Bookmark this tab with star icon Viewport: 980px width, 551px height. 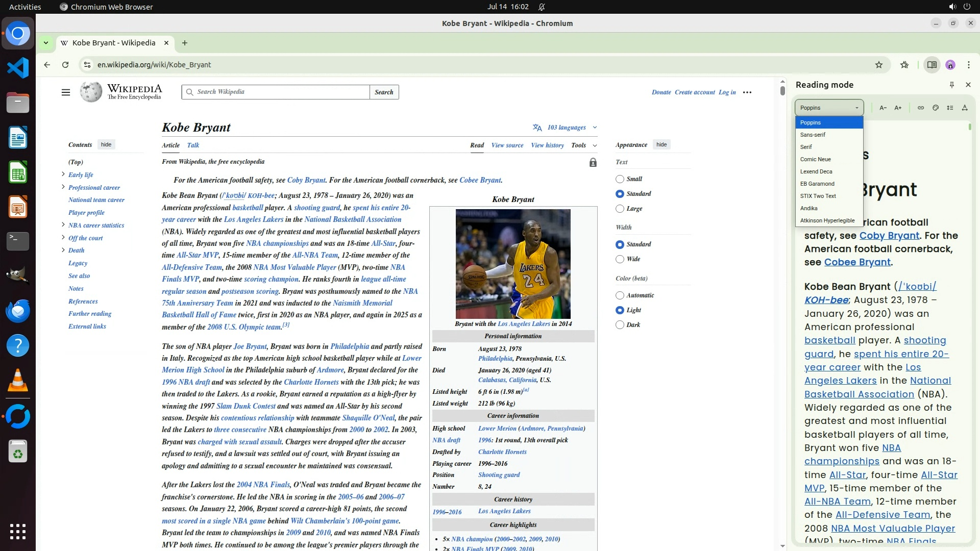pyautogui.click(x=878, y=65)
